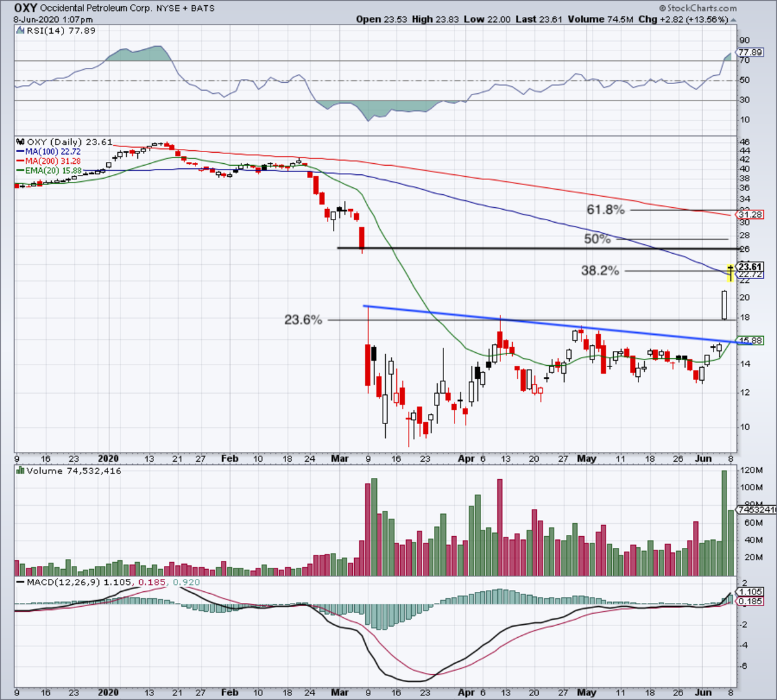777x700 pixels.
Task: Click the Feb label on bottom date axis under MACD
Action: coord(230,692)
